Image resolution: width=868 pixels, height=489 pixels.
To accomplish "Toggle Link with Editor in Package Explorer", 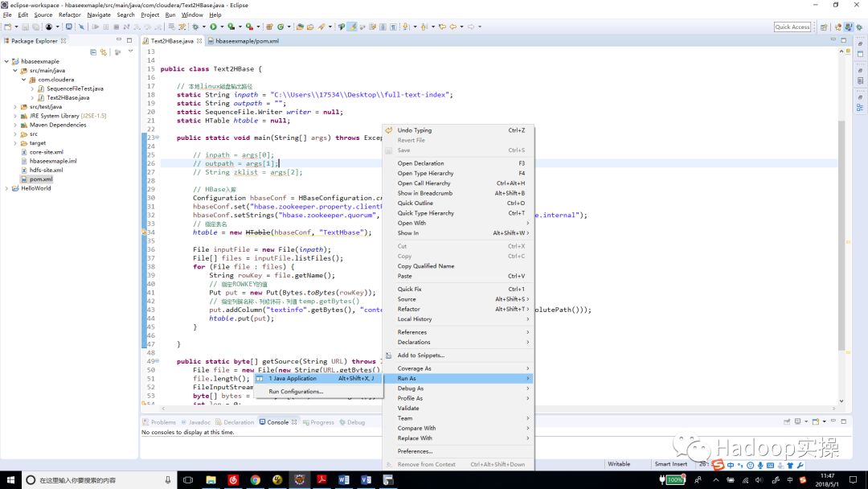I will (x=104, y=52).
